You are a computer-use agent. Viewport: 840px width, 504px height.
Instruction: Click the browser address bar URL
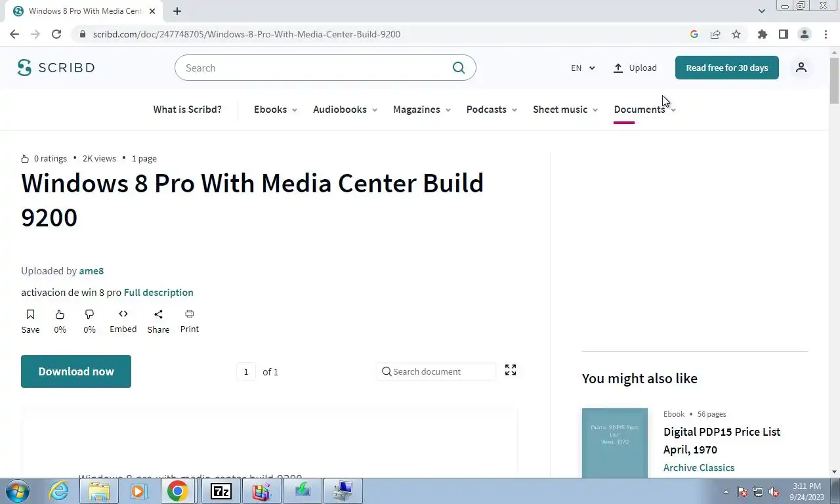point(247,34)
